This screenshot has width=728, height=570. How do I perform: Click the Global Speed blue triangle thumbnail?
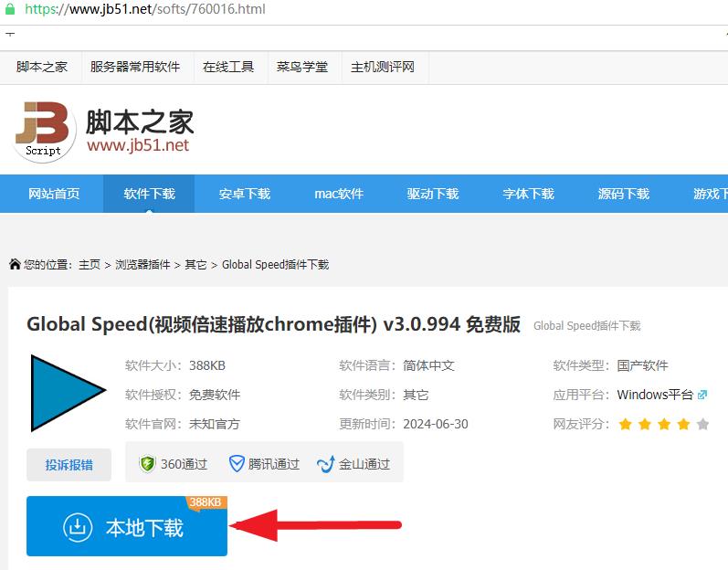coord(69,393)
